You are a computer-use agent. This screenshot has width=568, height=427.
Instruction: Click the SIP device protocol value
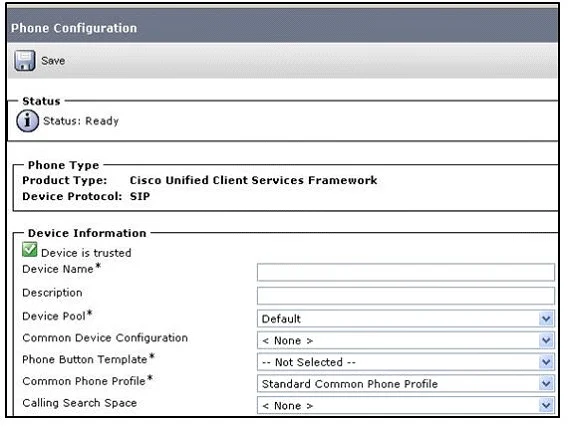click(140, 196)
